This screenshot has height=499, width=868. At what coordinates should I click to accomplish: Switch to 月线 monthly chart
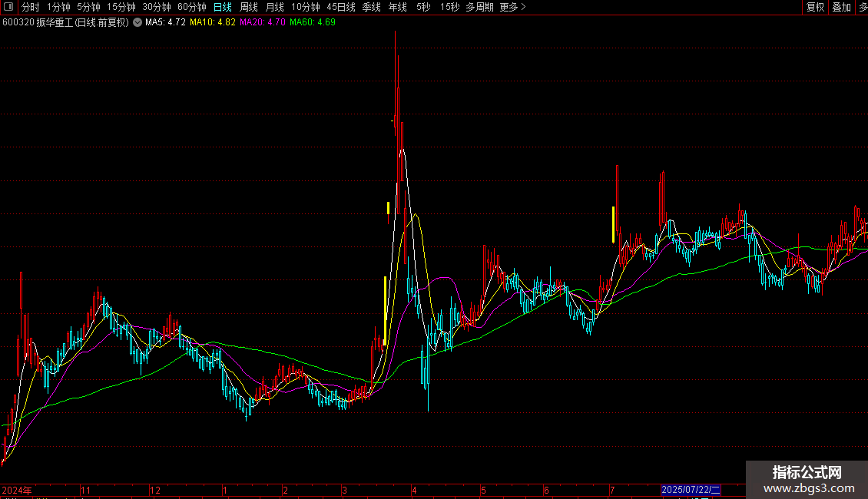click(x=274, y=7)
